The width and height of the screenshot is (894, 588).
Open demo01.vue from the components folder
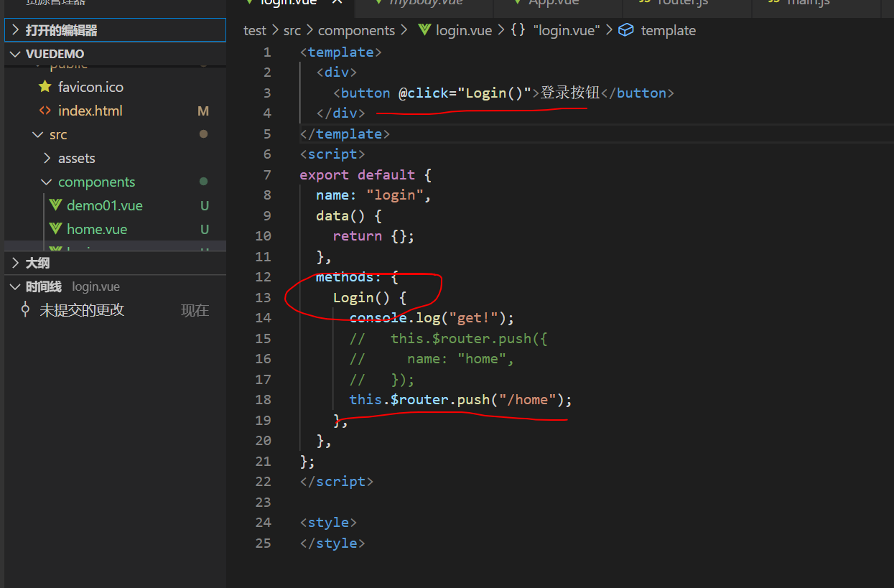[105, 205]
